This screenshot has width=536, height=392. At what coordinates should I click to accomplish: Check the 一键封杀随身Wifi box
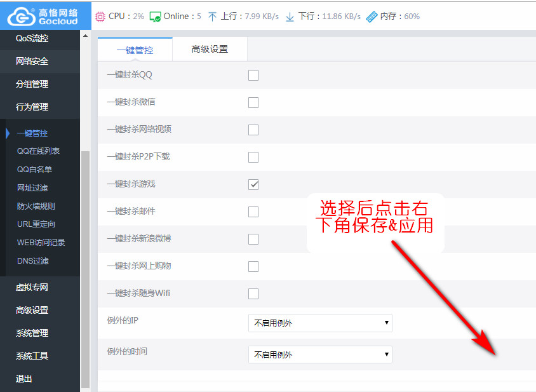pyautogui.click(x=253, y=294)
